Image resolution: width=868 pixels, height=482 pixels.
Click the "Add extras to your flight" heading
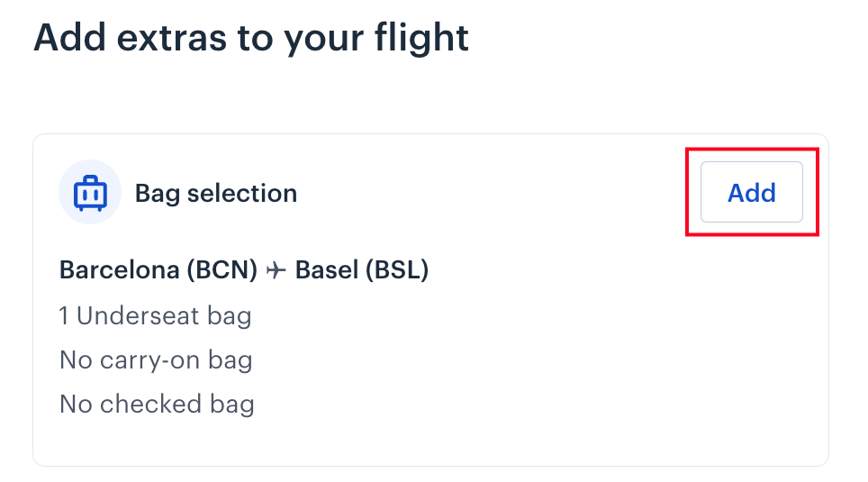(251, 38)
